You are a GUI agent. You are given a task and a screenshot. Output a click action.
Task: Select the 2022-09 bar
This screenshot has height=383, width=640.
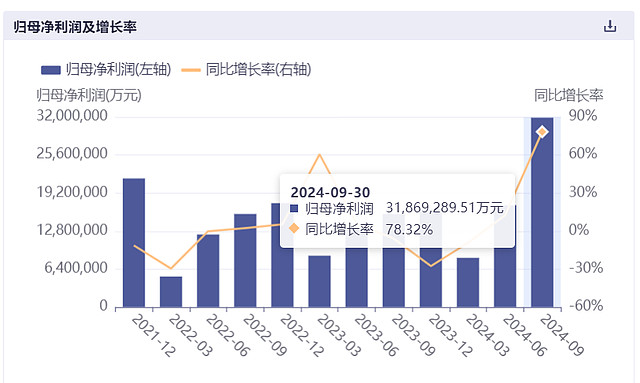click(x=245, y=261)
